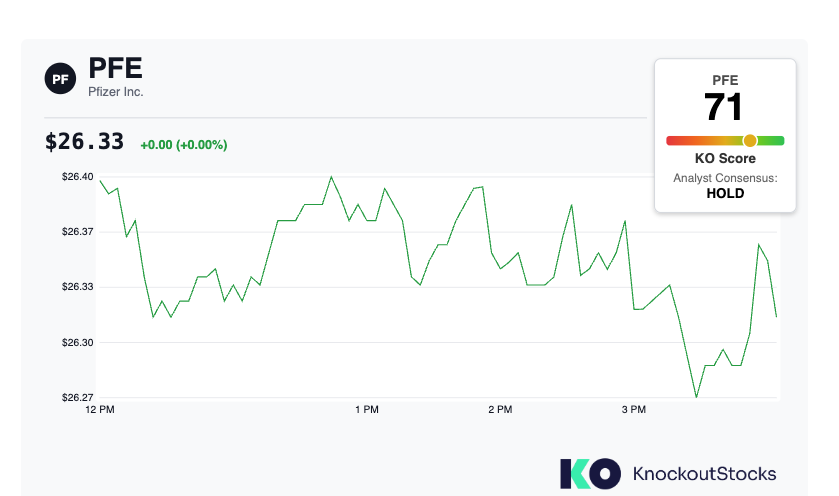Click the 2 PM time axis label
The height and width of the screenshot is (496, 839).
coord(500,410)
